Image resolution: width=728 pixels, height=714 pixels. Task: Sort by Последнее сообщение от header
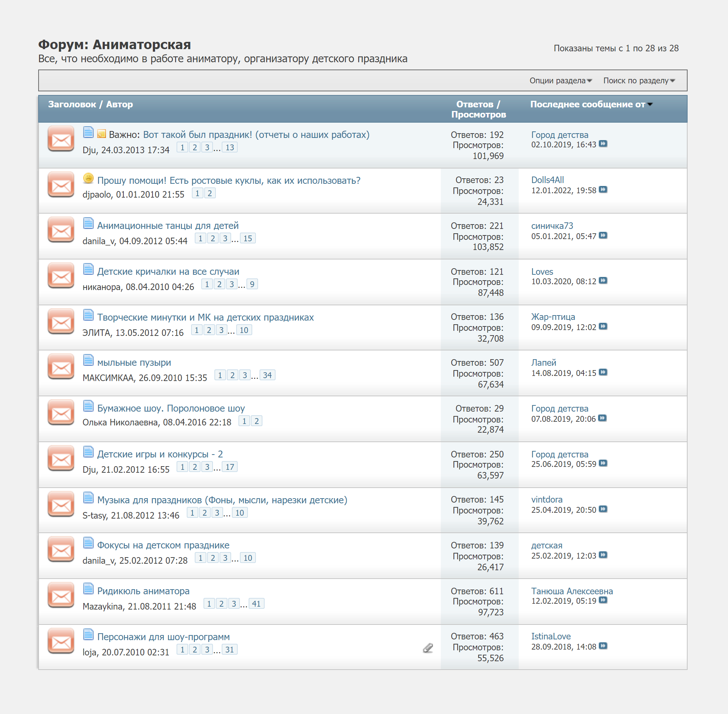588,104
